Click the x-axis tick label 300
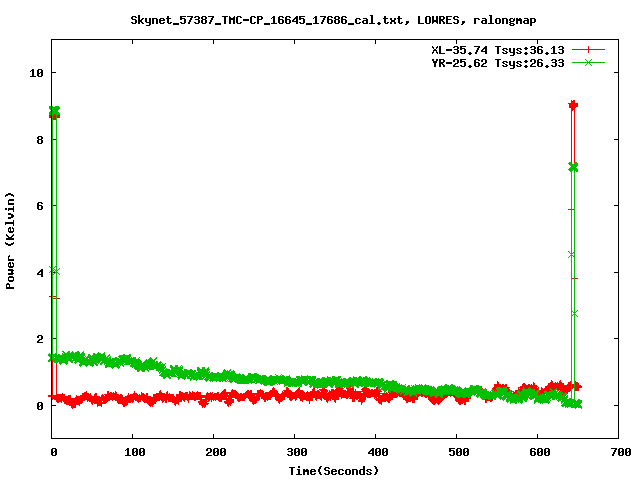 point(296,452)
